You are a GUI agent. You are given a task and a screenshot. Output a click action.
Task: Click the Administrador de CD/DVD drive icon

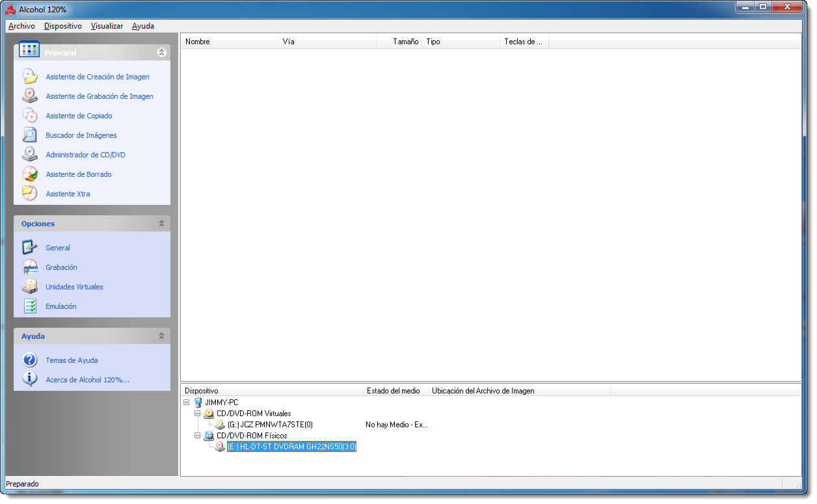pyautogui.click(x=30, y=155)
